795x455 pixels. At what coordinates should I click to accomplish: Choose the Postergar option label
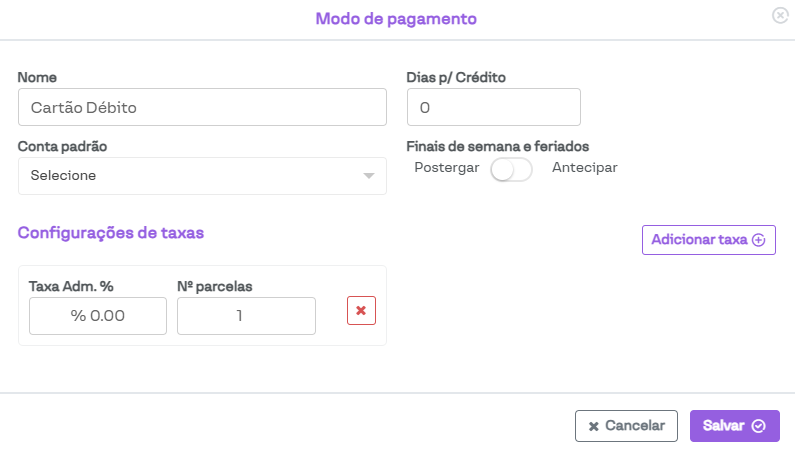point(447,168)
